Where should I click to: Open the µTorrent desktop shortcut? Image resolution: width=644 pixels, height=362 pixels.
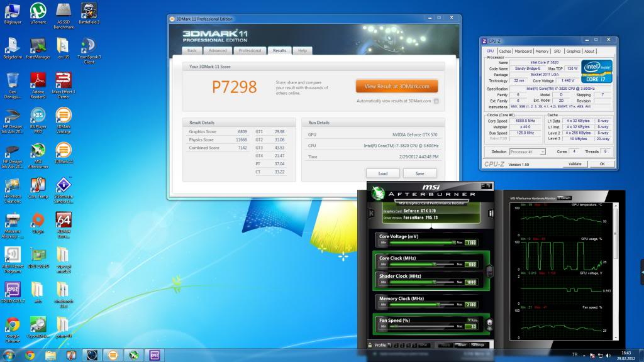38,14
